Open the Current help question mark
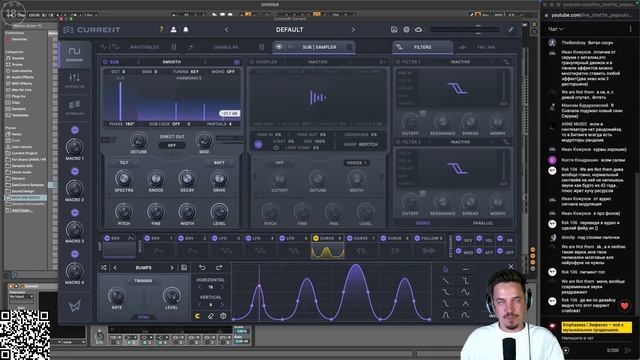 161,29
